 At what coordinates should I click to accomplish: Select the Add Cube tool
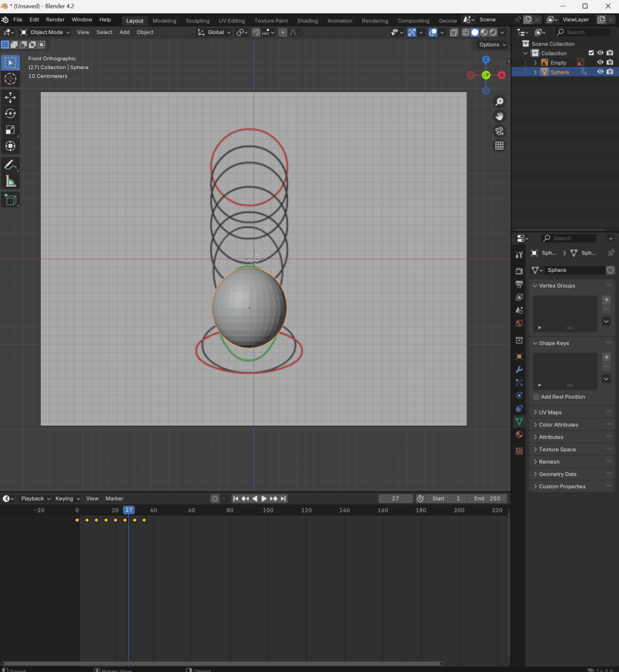coord(11,200)
